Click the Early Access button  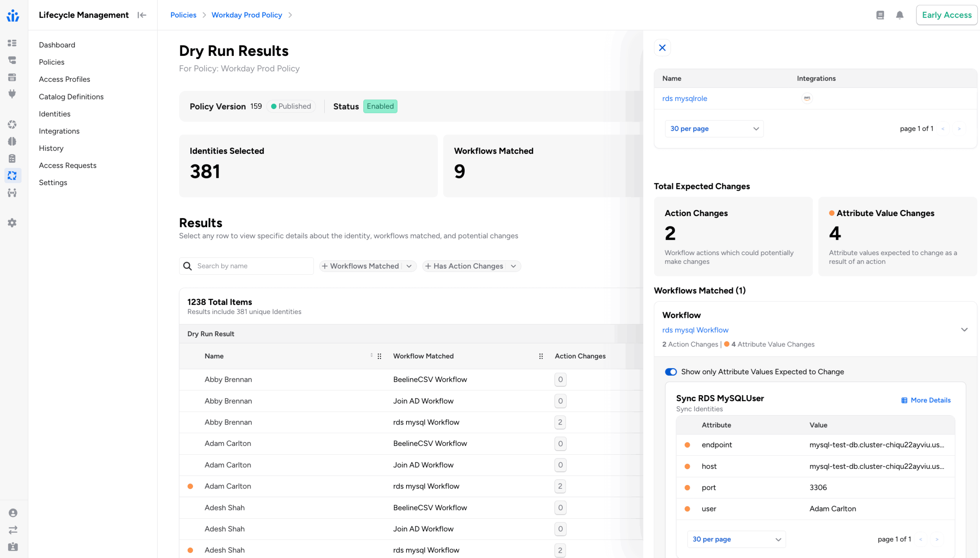point(946,15)
